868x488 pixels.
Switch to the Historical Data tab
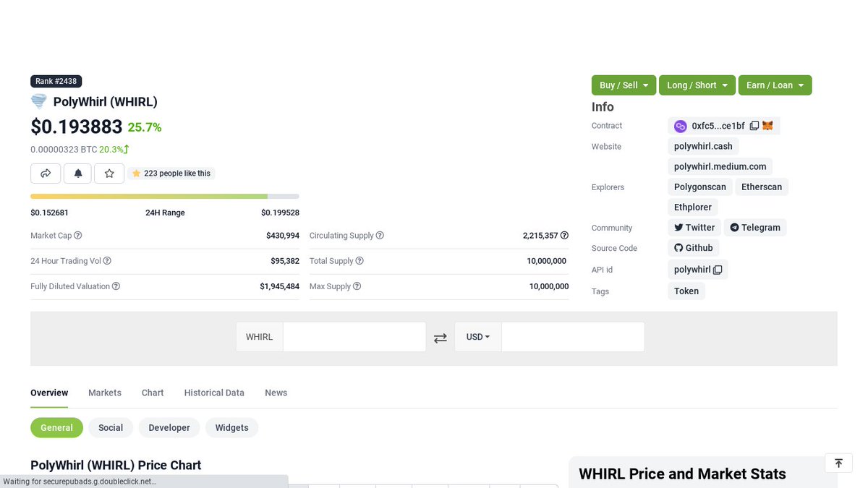click(214, 393)
